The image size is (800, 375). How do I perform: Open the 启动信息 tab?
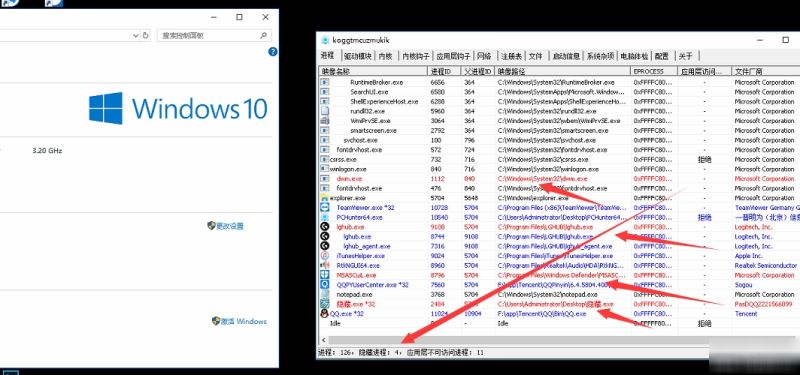pyautogui.click(x=566, y=56)
